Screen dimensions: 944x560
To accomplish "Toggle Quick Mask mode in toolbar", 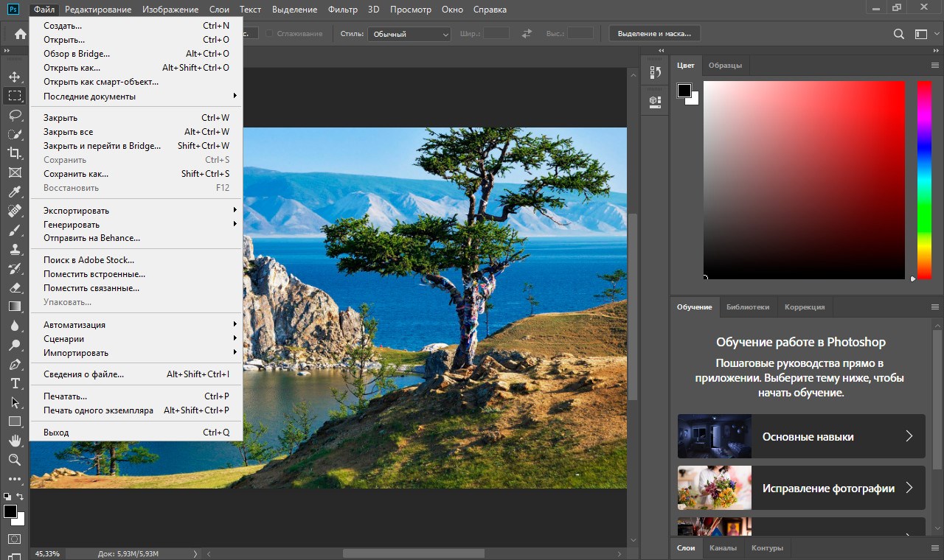I will point(14,539).
